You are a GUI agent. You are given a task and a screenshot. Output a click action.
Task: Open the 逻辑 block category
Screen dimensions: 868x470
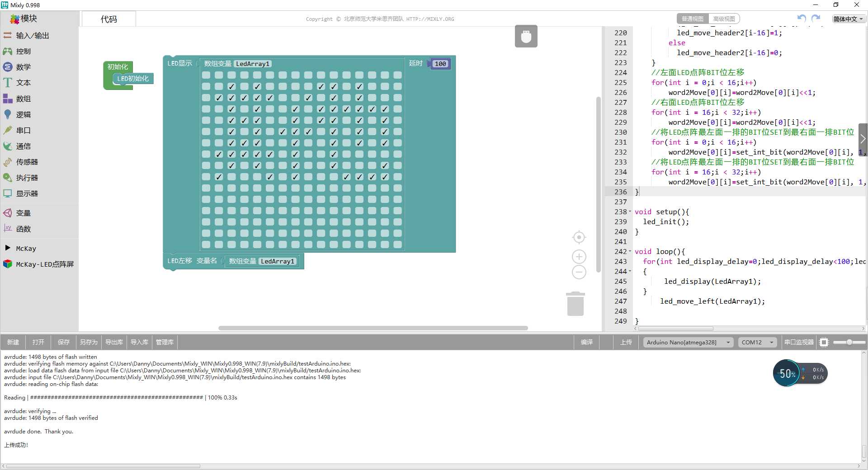pos(24,114)
